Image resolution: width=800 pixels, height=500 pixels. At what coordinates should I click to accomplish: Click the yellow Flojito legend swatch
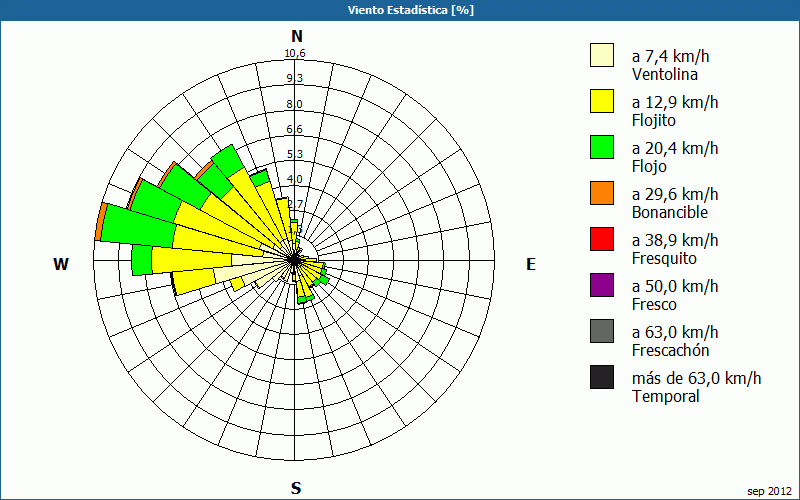pos(602,101)
